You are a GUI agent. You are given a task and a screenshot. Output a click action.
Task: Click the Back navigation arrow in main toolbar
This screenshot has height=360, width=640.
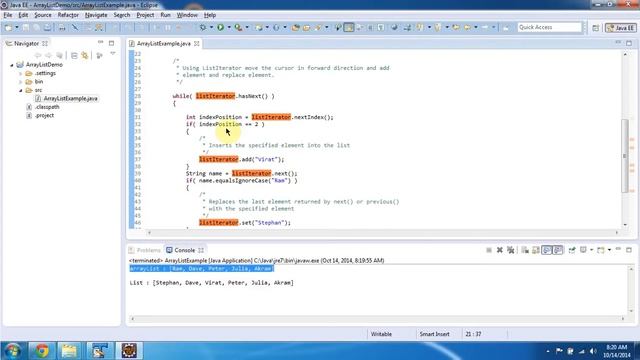467,27
